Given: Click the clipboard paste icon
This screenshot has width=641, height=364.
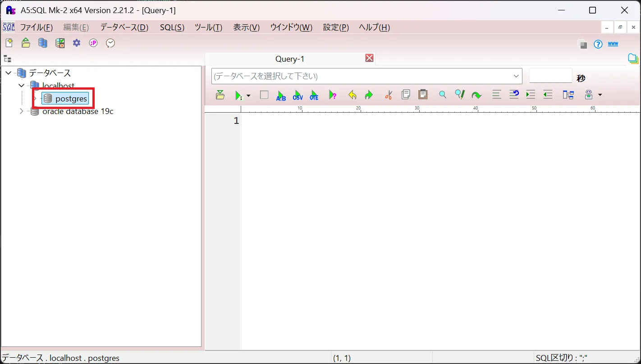Looking at the screenshot, I should tap(423, 94).
